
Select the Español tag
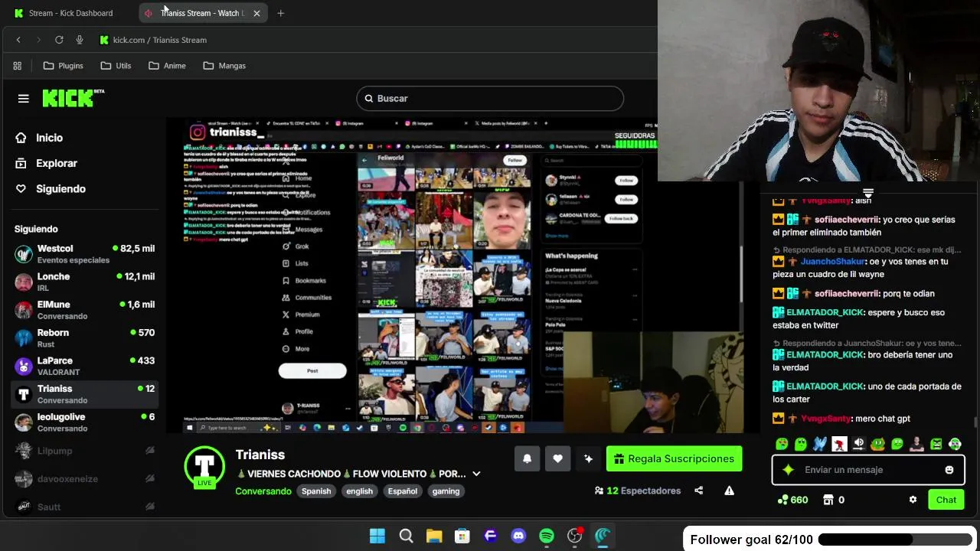[403, 491]
